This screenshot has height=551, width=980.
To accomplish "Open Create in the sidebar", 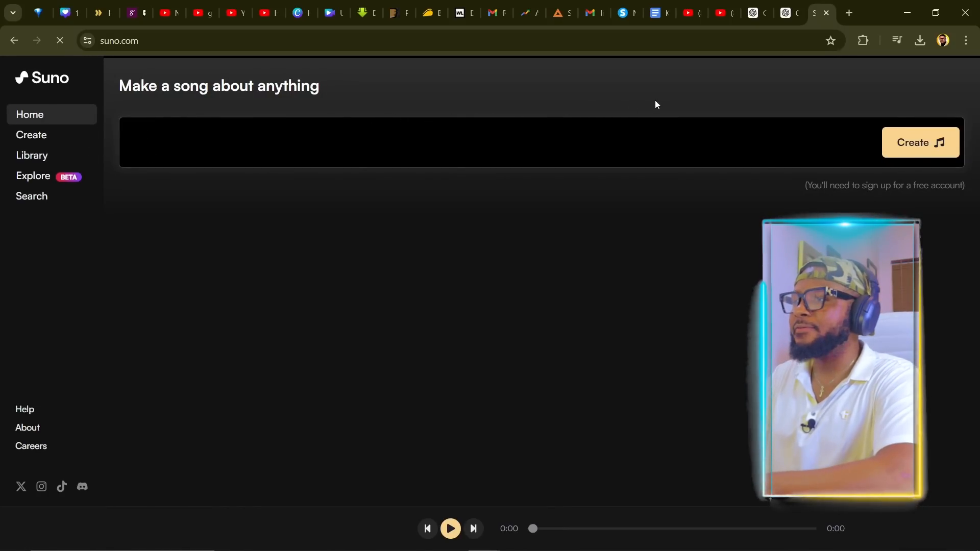I will pyautogui.click(x=31, y=135).
